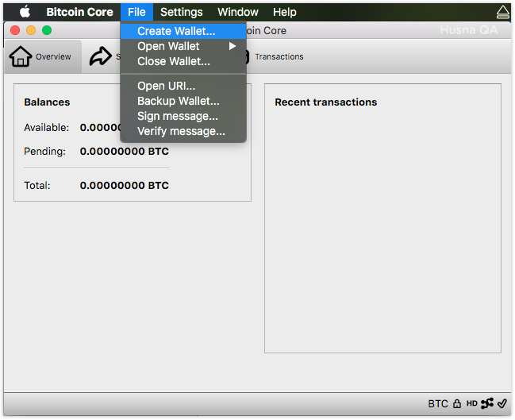Click the Total balance value
The width and height of the screenshot is (515, 420).
(124, 185)
